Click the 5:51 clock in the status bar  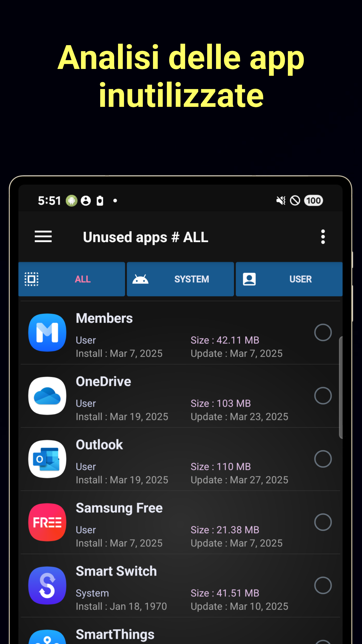49,201
